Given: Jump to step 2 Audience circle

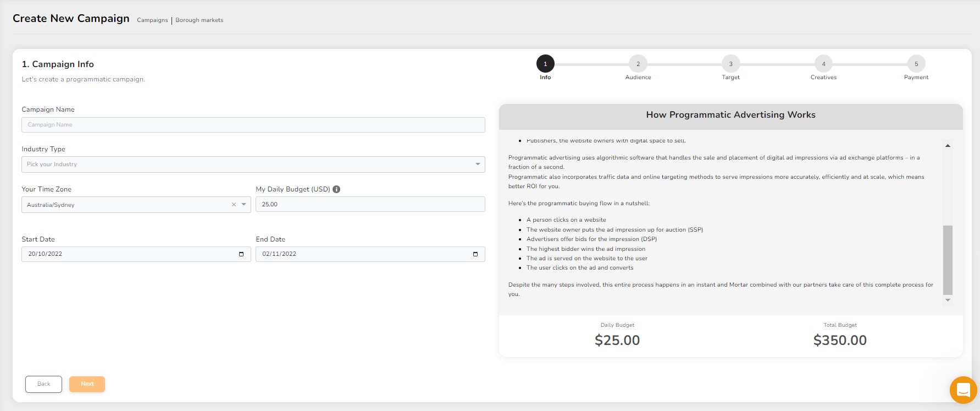Looking at the screenshot, I should (638, 64).
